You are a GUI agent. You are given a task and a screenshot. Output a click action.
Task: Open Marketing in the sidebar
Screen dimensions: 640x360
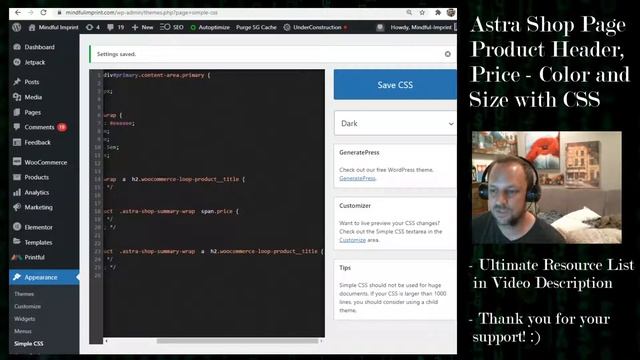(x=38, y=207)
